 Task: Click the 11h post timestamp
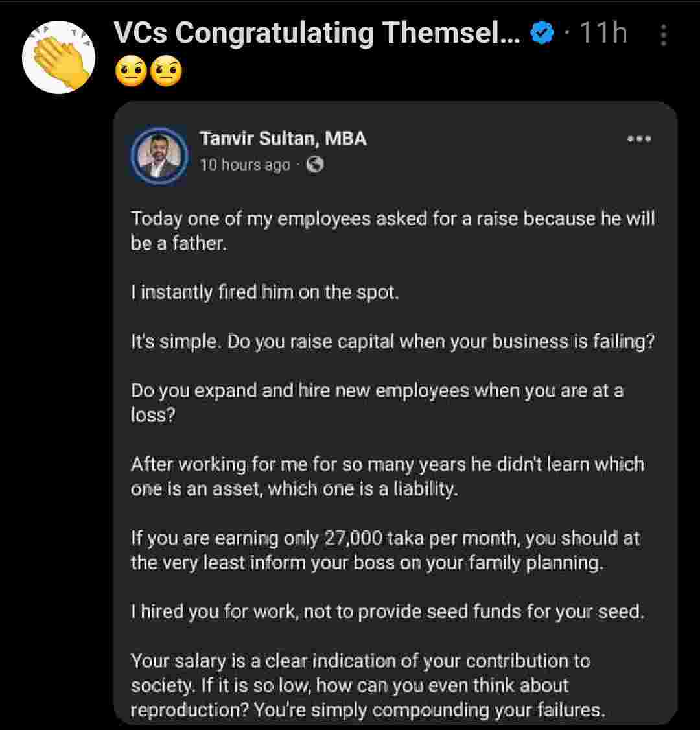[x=603, y=32]
